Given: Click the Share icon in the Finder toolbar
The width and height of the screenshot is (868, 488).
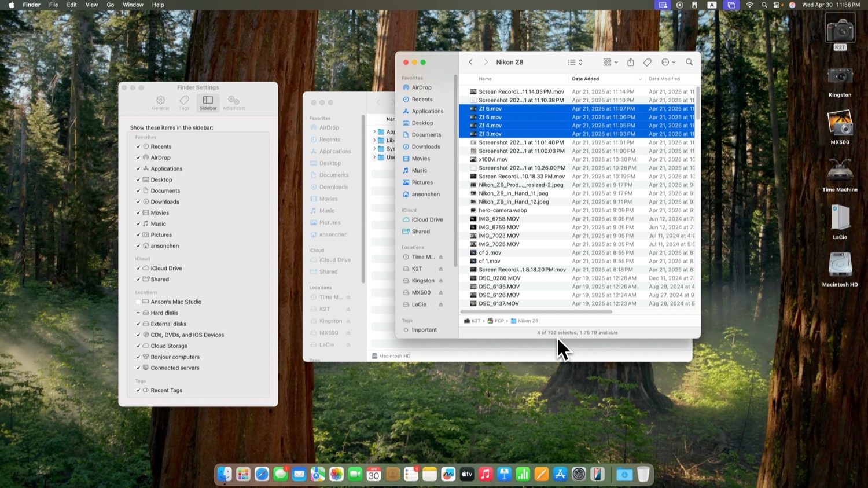Looking at the screenshot, I should pyautogui.click(x=630, y=62).
